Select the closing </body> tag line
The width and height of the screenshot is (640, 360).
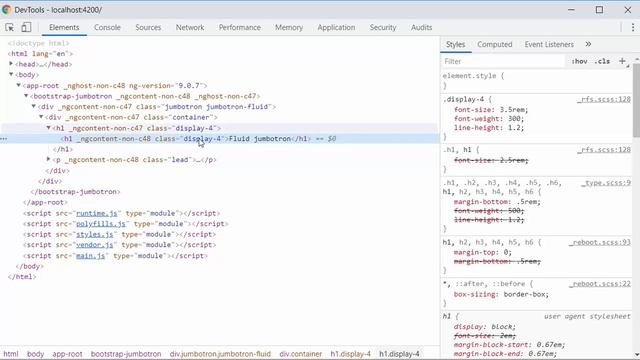tap(29, 266)
